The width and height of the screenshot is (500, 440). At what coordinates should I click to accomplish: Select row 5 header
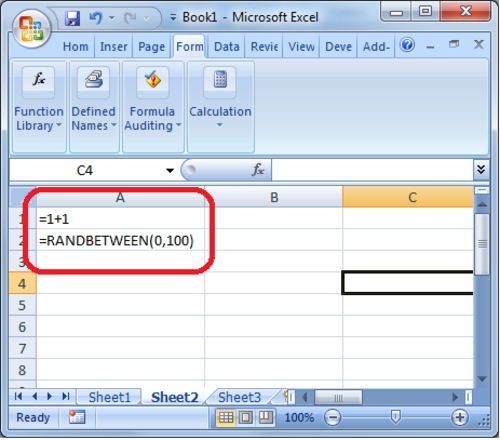(22, 305)
